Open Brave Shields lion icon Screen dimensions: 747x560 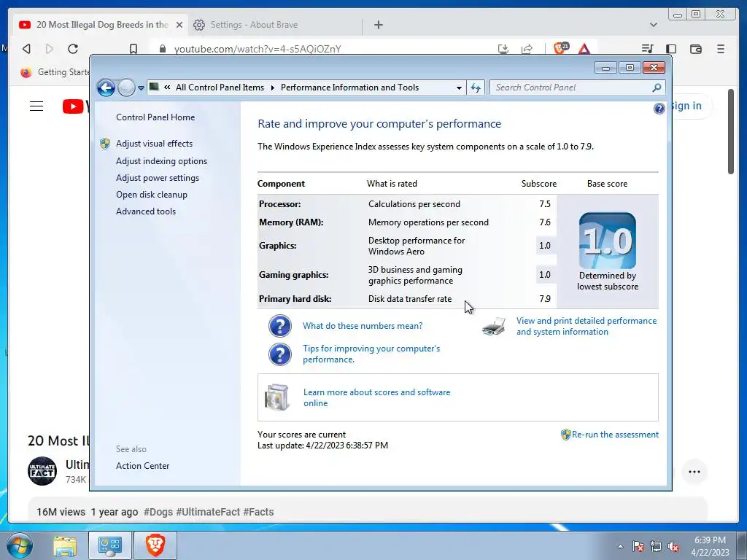tap(561, 48)
